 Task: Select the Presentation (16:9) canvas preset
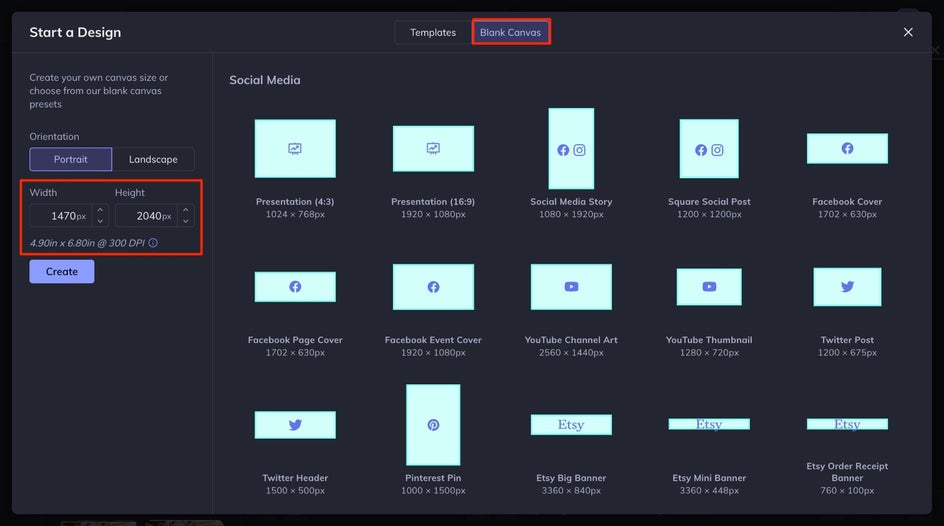433,149
